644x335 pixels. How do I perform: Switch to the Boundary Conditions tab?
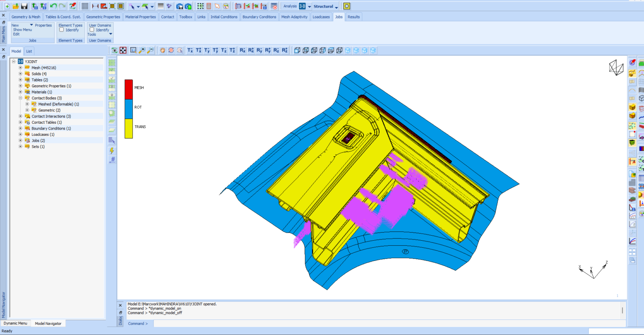coord(259,17)
